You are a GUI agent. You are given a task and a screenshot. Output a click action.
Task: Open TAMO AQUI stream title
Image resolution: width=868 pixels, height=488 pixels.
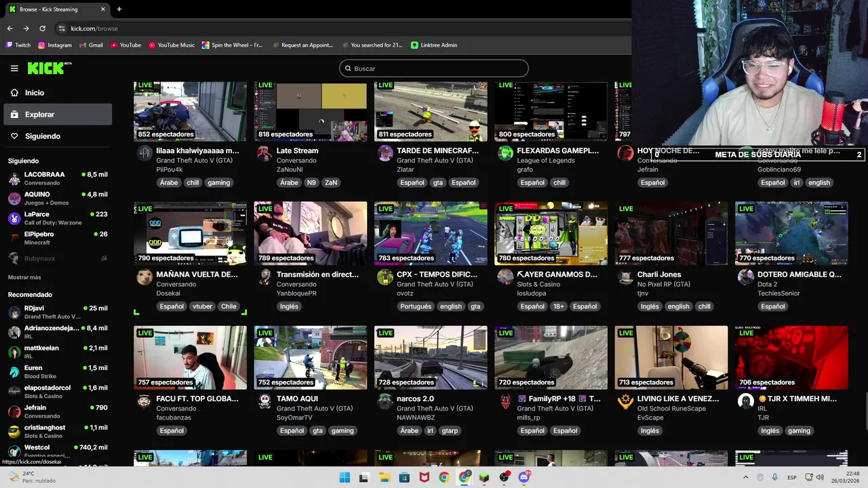pos(297,399)
